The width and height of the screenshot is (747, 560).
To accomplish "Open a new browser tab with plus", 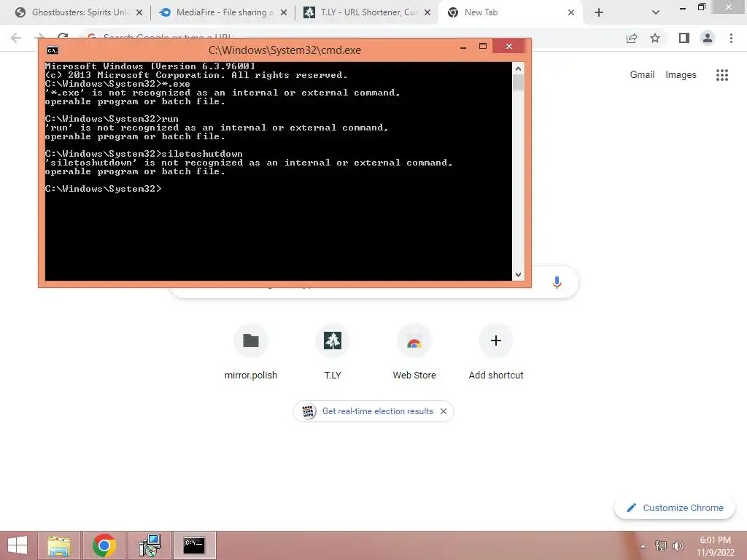I will (599, 13).
